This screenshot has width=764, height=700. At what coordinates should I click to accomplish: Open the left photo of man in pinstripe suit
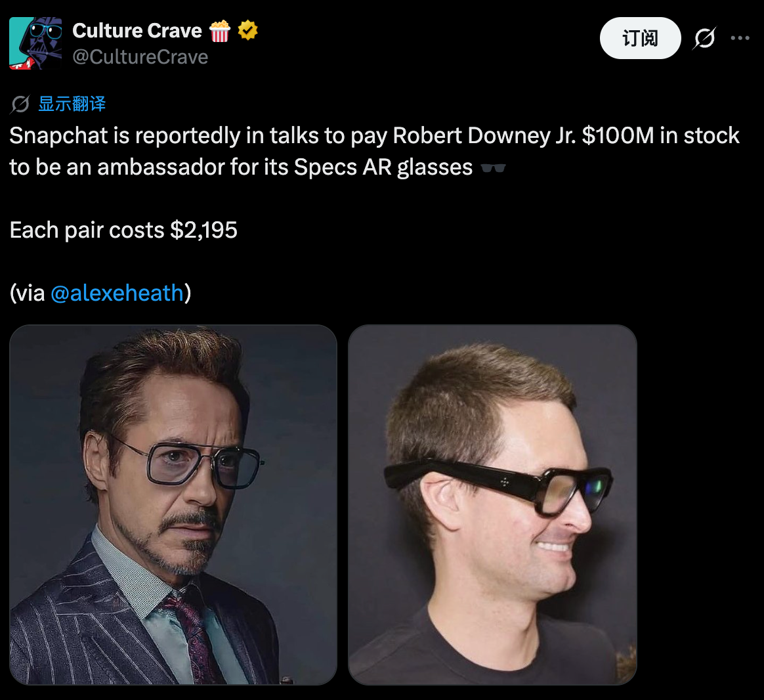click(x=173, y=504)
